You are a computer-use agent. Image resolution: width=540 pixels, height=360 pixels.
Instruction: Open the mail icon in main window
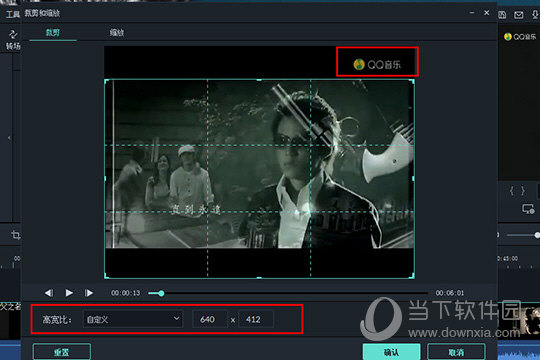[519, 15]
